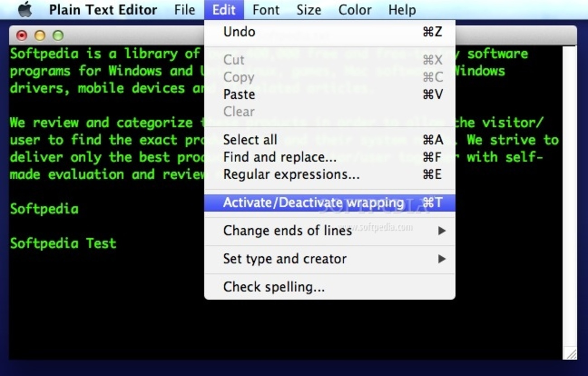The width and height of the screenshot is (588, 376).
Task: Choose Undo from the Edit menu
Action: coord(330,32)
